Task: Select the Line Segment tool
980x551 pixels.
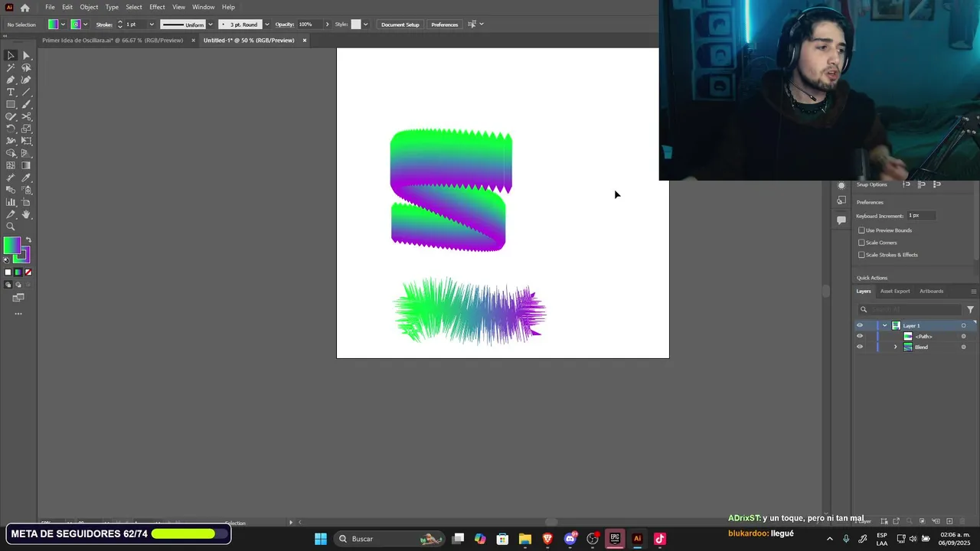Action: [26, 92]
